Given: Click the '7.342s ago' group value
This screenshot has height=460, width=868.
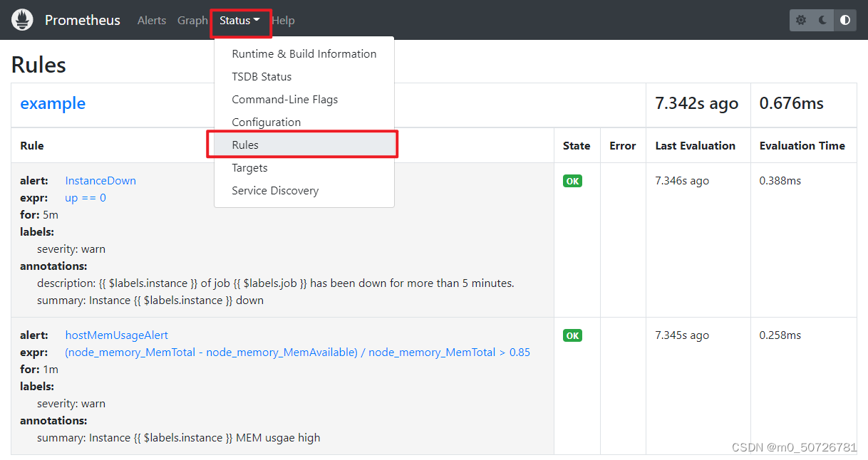Looking at the screenshot, I should pos(697,104).
